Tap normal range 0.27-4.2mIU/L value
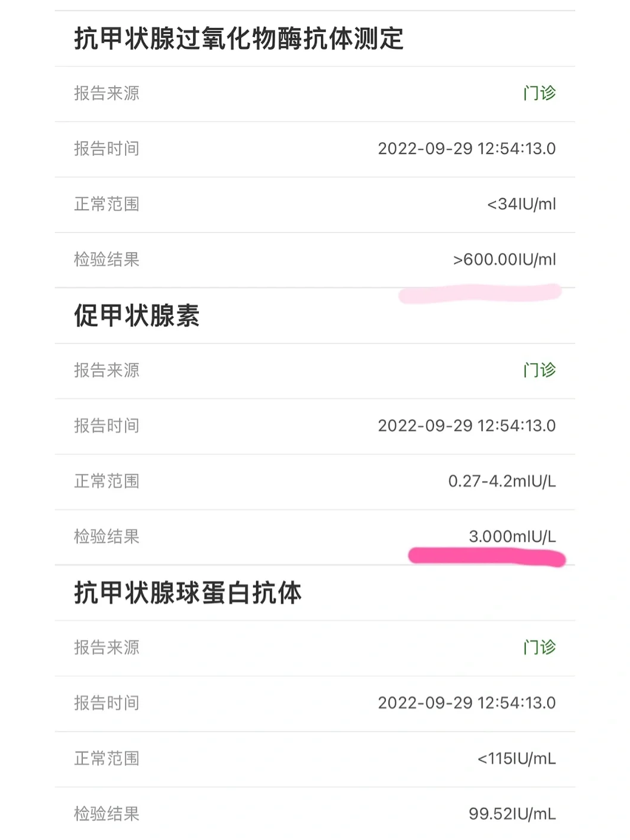Screen dimensions: 630x840 (502, 481)
